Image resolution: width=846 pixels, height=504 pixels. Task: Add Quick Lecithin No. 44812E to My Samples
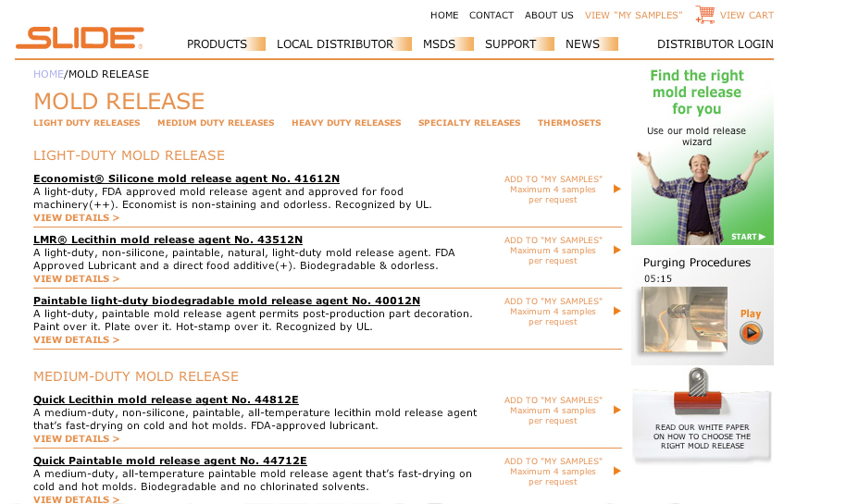click(553, 400)
